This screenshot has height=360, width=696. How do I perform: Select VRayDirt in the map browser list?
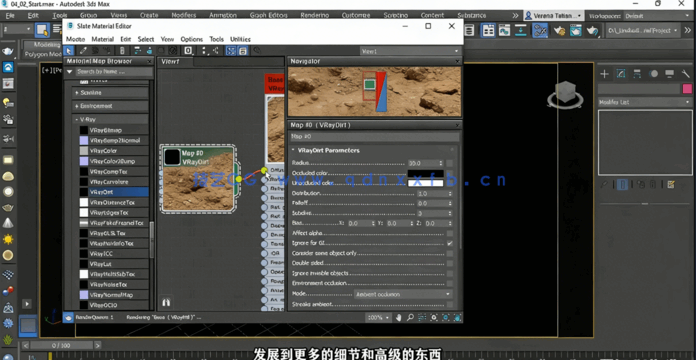(114, 192)
